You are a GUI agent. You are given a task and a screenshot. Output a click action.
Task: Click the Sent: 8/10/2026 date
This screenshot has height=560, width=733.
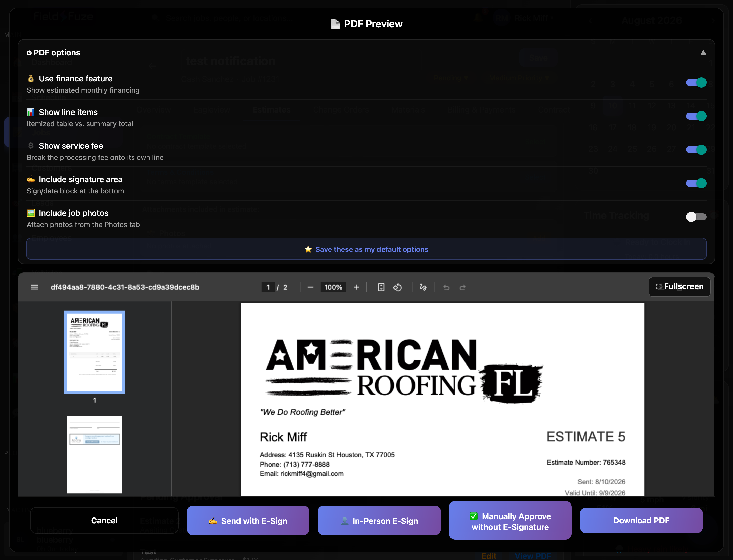[x=601, y=482]
